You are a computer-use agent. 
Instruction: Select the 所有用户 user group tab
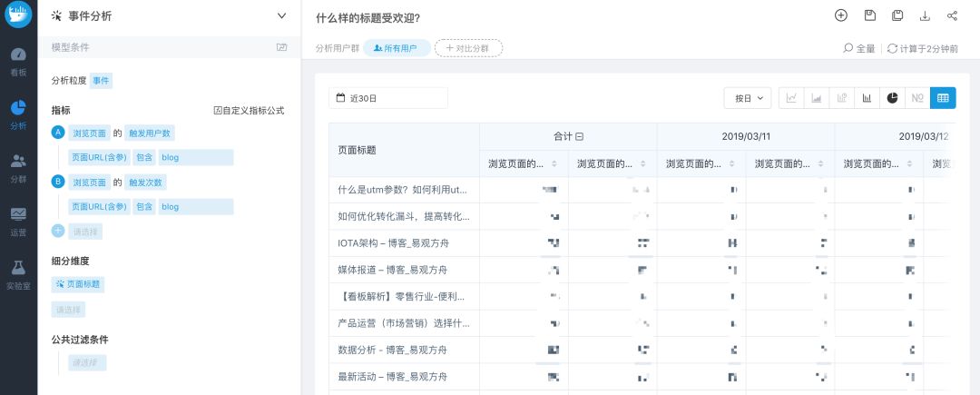tap(397, 48)
